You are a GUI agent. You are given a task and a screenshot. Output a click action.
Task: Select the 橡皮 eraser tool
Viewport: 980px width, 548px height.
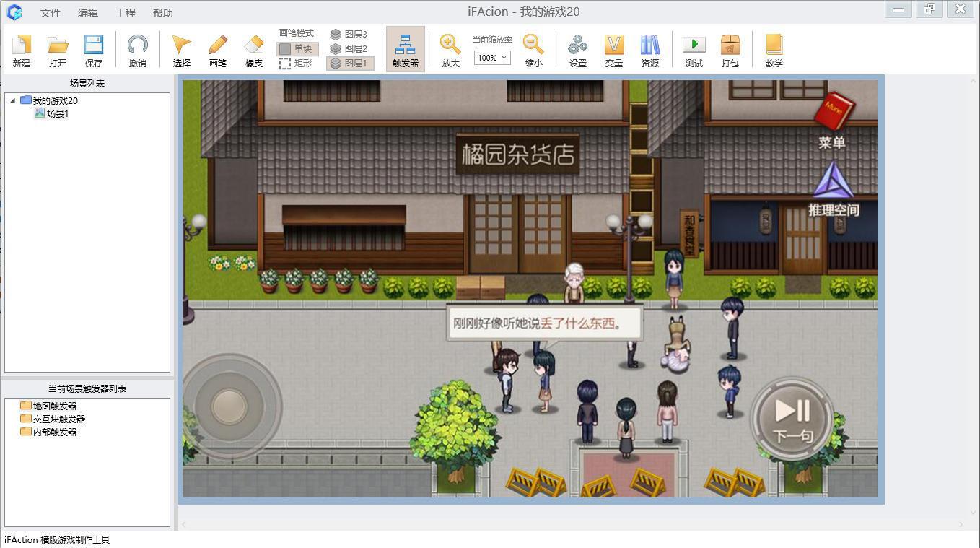254,51
